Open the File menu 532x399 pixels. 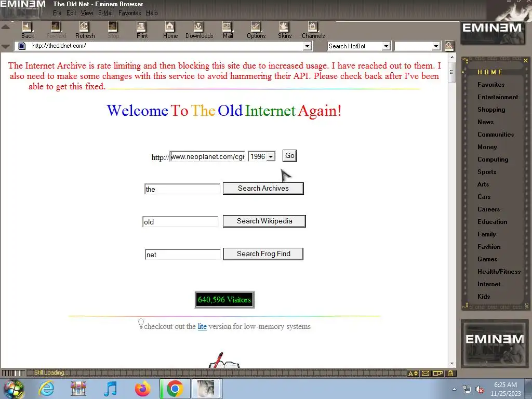coord(57,13)
